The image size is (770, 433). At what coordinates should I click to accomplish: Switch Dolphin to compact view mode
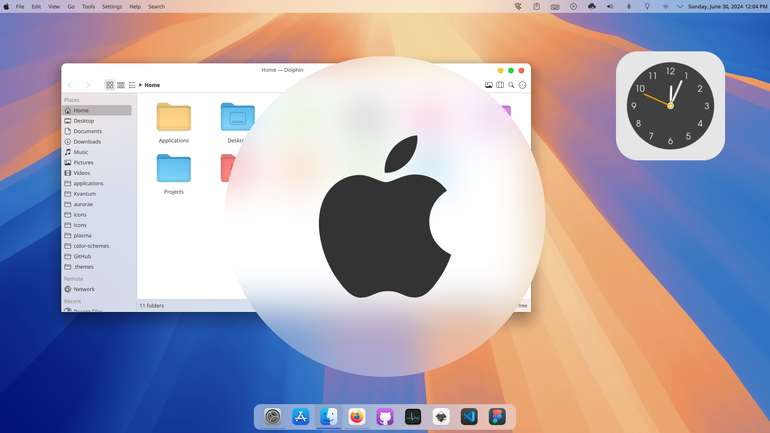tap(121, 85)
